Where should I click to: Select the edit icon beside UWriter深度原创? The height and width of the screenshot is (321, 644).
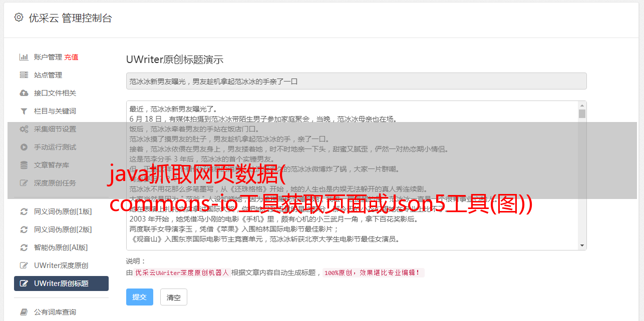pos(24,265)
